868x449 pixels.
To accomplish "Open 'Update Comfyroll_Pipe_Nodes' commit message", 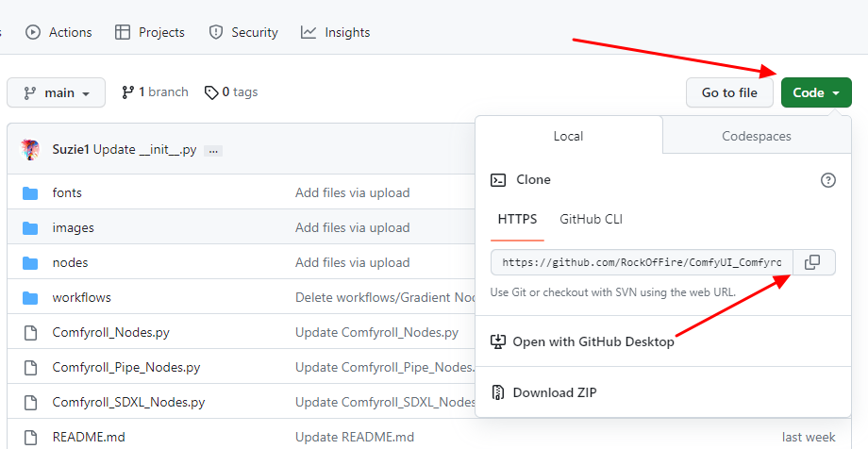I will click(x=385, y=367).
